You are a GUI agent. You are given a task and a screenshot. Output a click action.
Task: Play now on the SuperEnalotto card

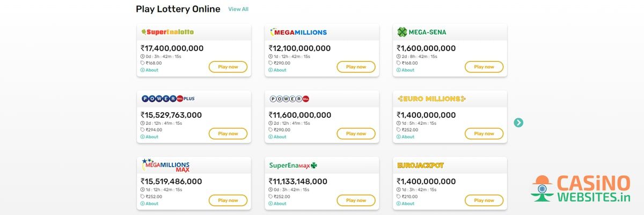point(228,67)
